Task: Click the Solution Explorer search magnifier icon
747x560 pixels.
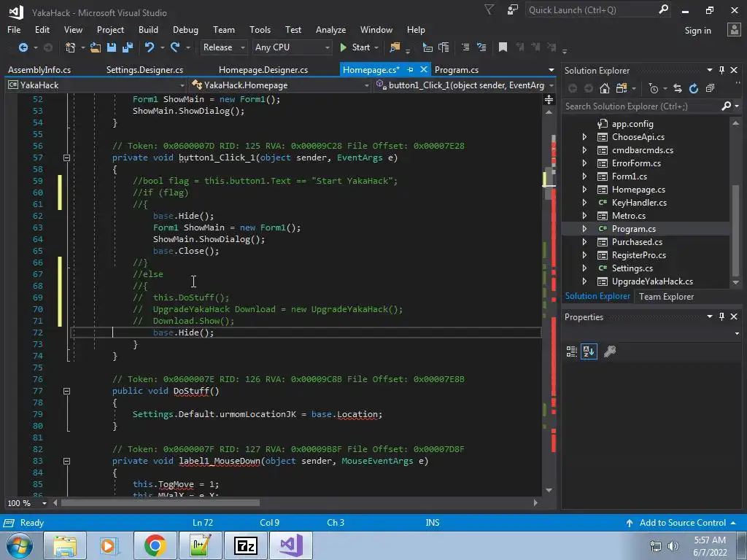Action: tap(726, 106)
